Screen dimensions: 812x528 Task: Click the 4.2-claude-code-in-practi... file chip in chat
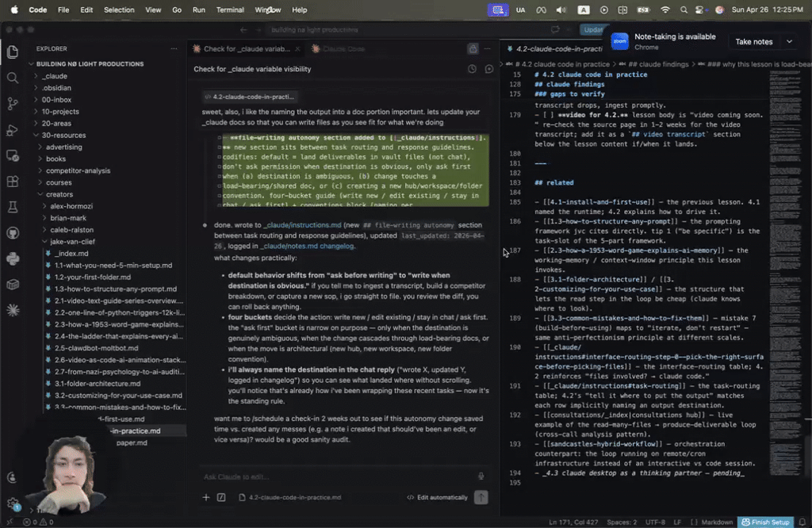click(x=249, y=97)
